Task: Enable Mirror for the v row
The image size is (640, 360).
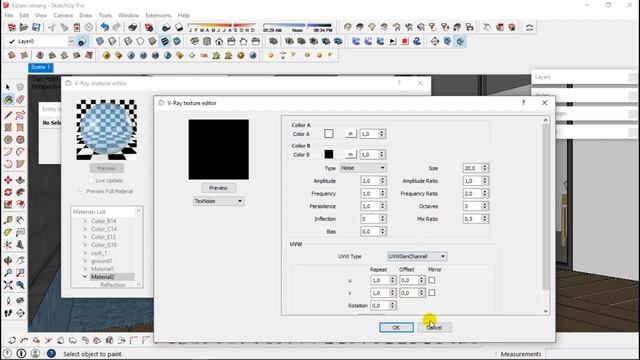Action: point(432,293)
